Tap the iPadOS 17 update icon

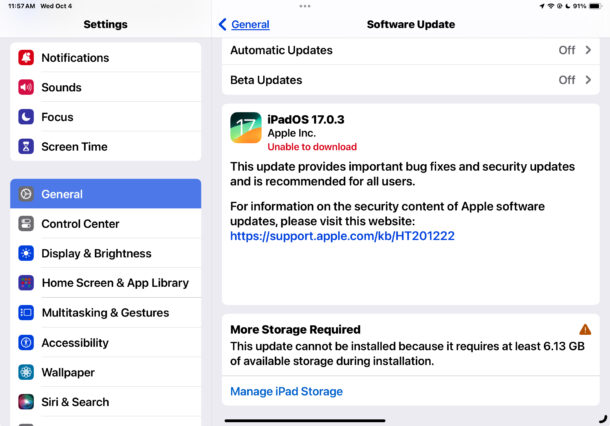(x=246, y=128)
